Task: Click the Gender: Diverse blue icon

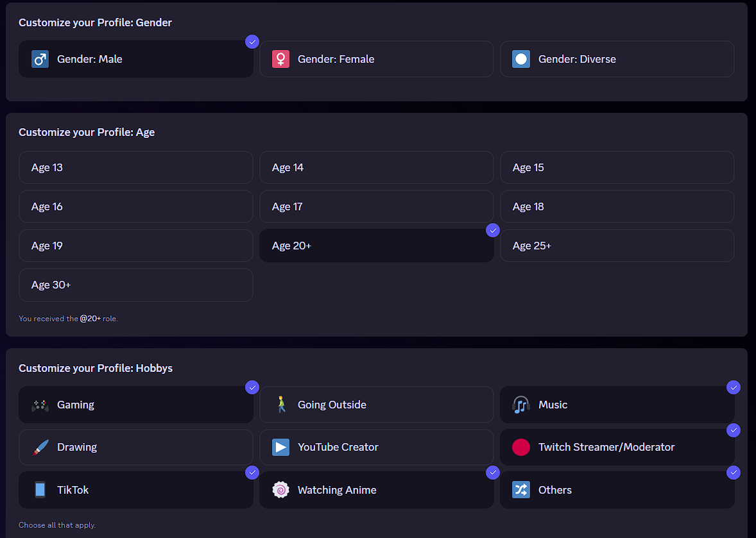Action: (x=520, y=58)
